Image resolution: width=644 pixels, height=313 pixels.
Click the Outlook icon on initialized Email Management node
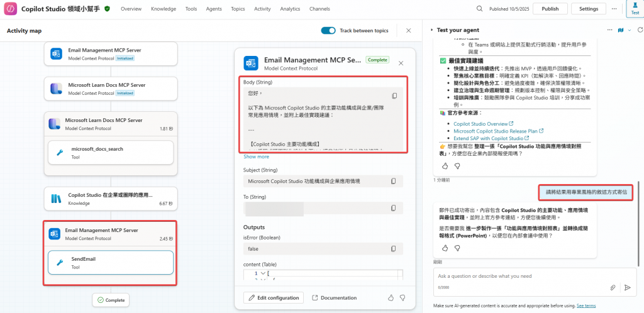(56, 54)
